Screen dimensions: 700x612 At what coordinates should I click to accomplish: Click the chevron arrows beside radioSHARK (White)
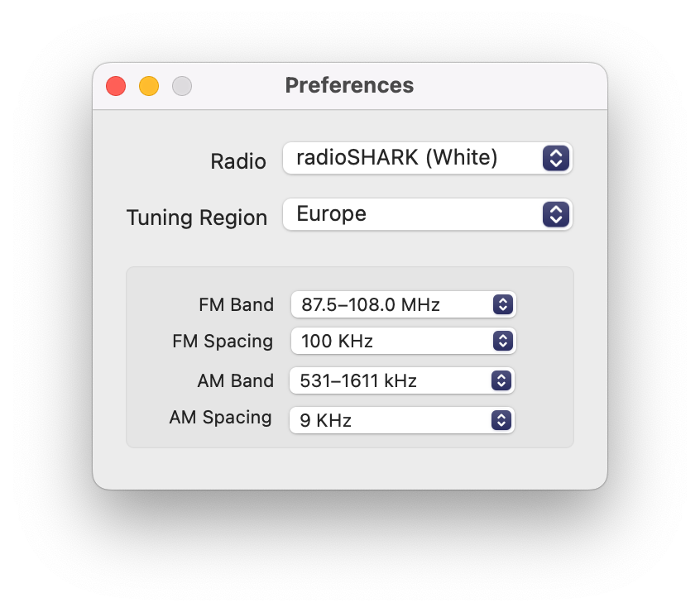pyautogui.click(x=556, y=158)
